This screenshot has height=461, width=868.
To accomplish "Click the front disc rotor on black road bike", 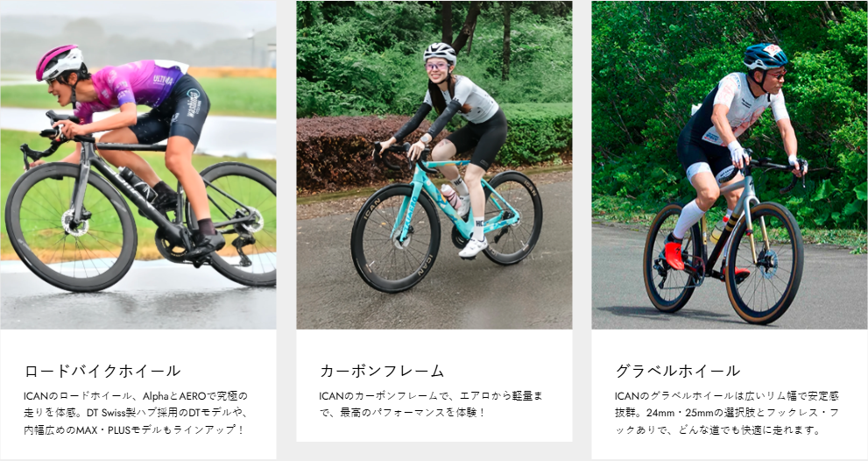I will pos(75,223).
